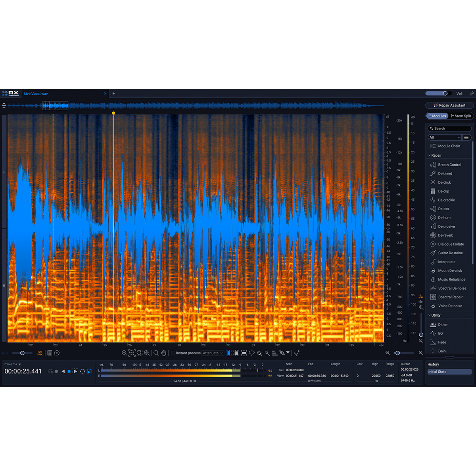476x476 pixels.
Task: Collapse the Utility section
Action: 429,315
